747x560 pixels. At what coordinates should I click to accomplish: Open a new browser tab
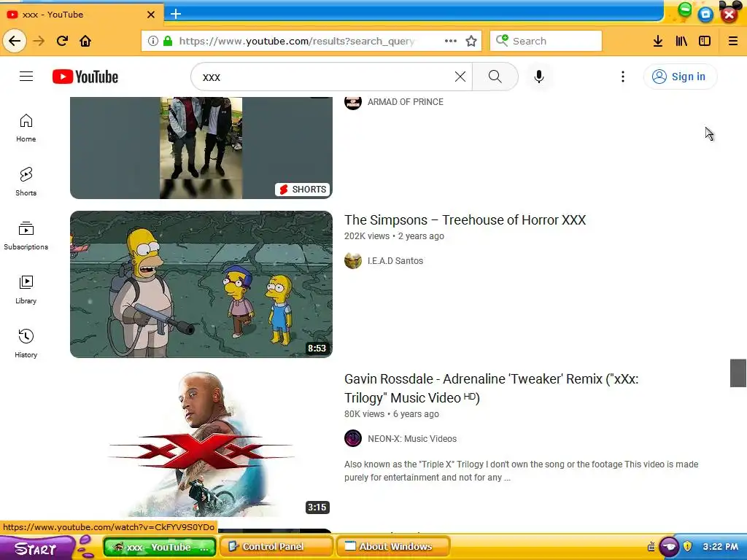tap(176, 14)
